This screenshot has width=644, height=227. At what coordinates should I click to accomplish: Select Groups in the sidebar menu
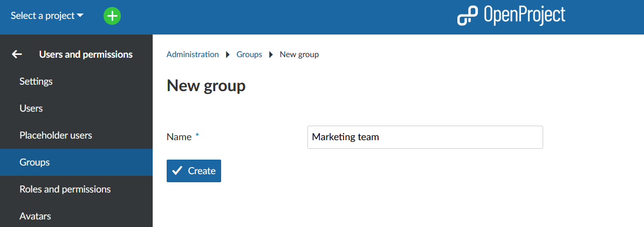35,162
